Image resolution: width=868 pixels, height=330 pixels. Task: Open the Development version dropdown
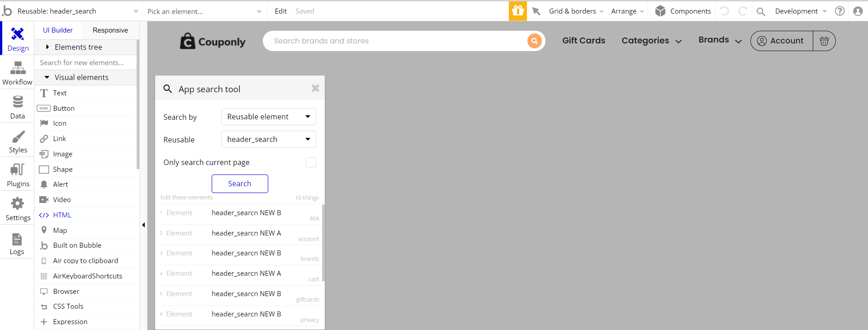[x=801, y=11]
